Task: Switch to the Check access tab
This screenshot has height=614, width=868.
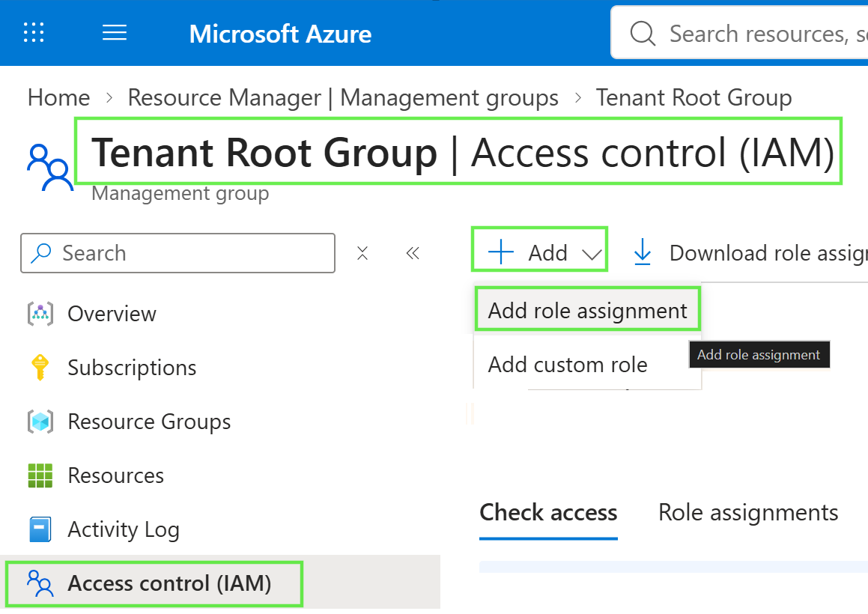Action: [548, 513]
